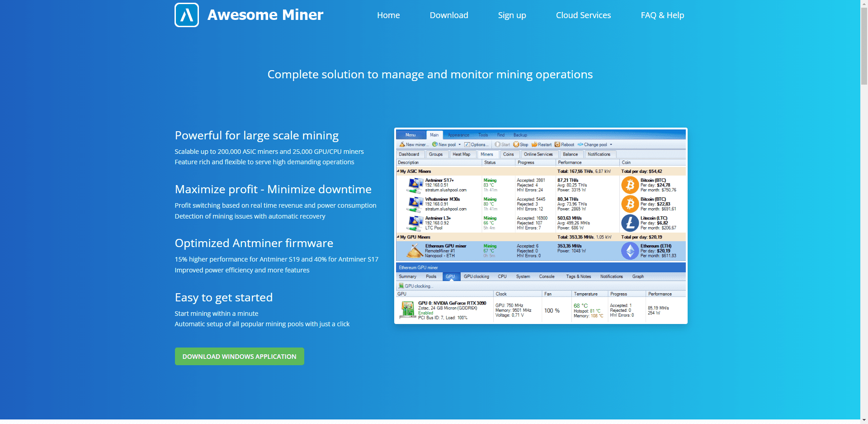
Task: Switch to the Online Services tab
Action: pos(538,154)
